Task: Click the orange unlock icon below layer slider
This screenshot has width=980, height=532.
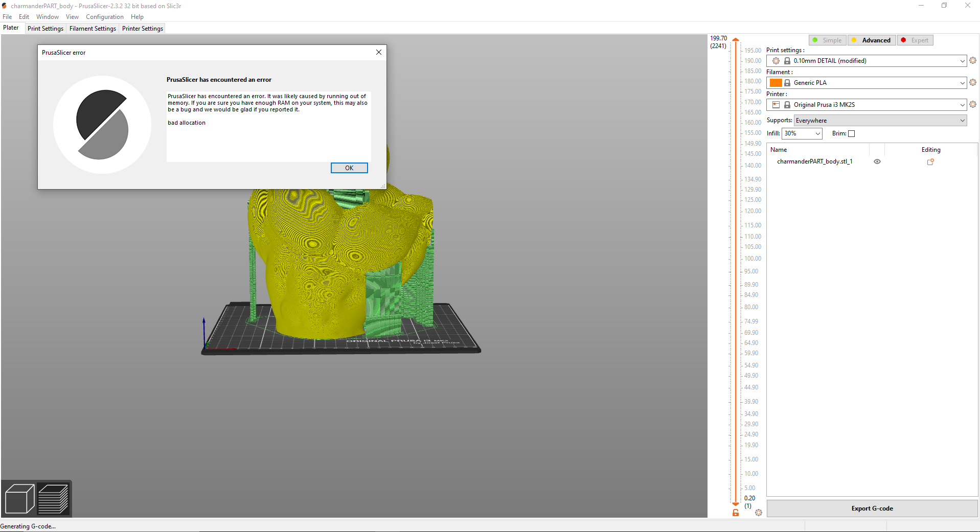Action: [x=736, y=512]
